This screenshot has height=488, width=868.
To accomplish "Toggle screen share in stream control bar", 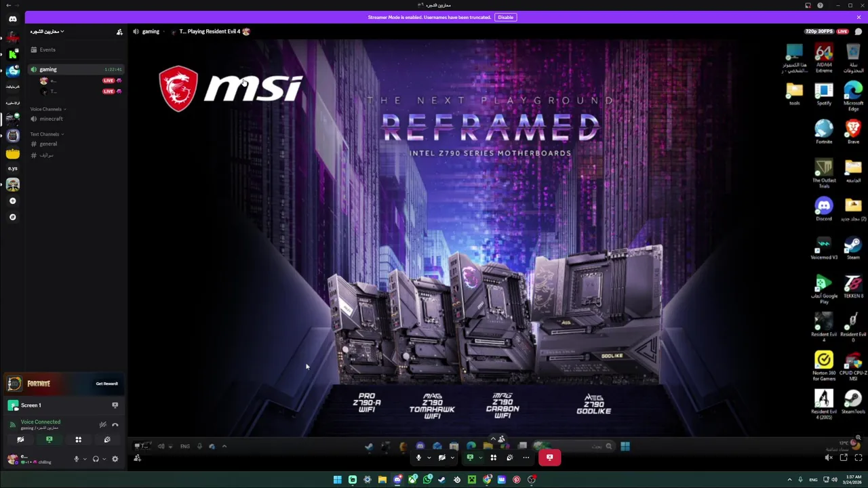I will coord(470,457).
